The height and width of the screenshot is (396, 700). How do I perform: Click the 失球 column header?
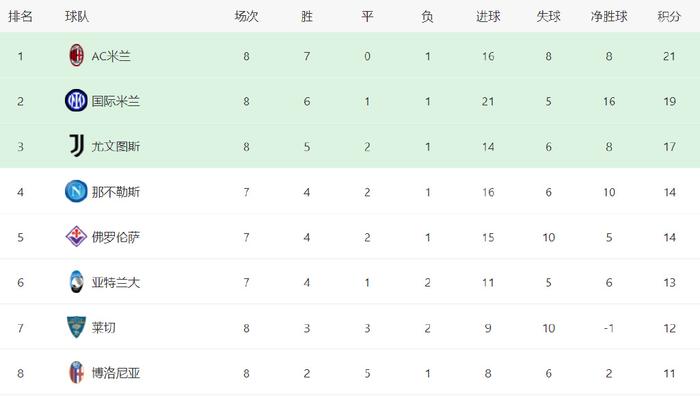click(x=548, y=17)
